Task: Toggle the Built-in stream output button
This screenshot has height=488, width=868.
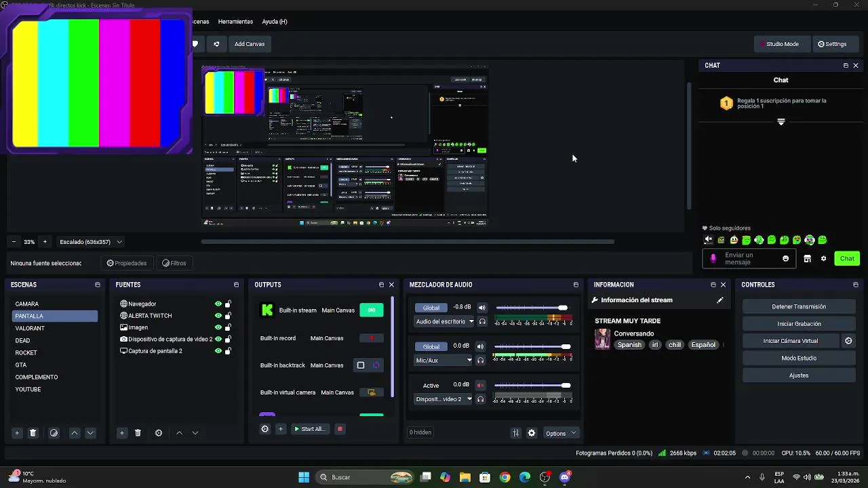Action: tap(372, 310)
